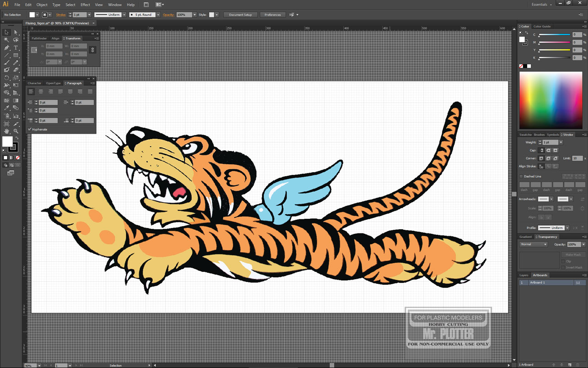Image resolution: width=588 pixels, height=368 pixels.
Task: Click the orange Stroke link in control bar
Action: coord(61,15)
